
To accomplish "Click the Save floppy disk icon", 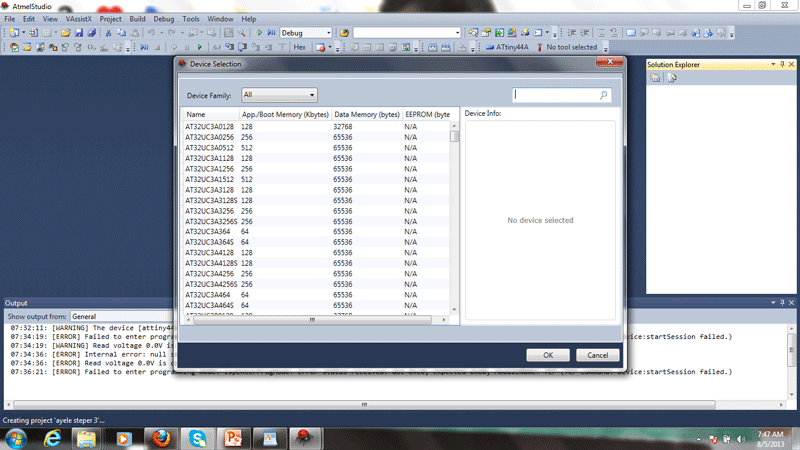I will pos(79,33).
